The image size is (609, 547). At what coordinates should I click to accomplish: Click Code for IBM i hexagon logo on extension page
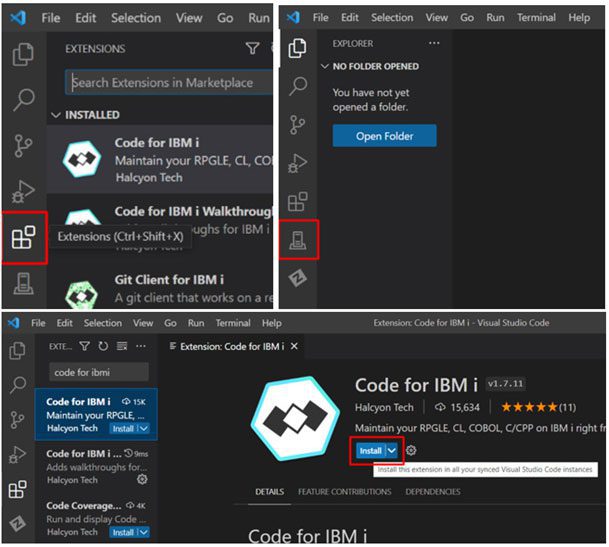pos(296,419)
